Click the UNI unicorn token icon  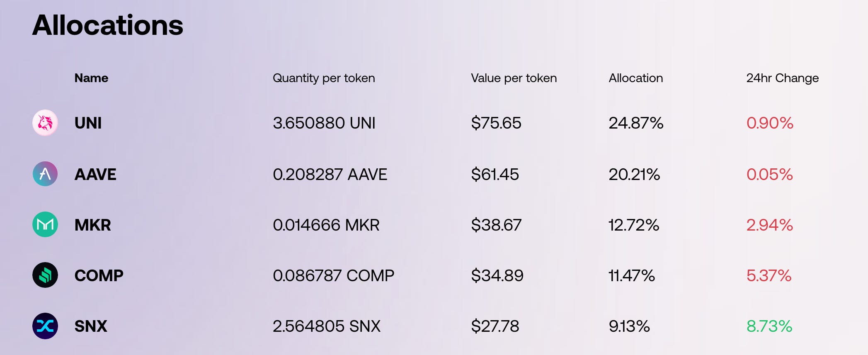45,123
